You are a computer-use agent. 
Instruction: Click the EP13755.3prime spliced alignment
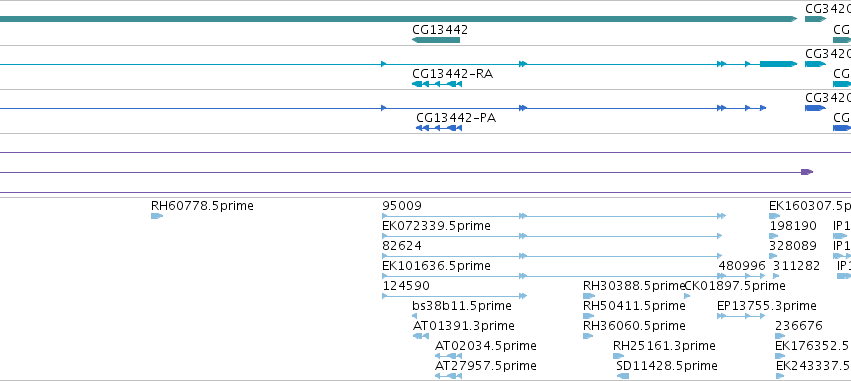click(x=741, y=316)
